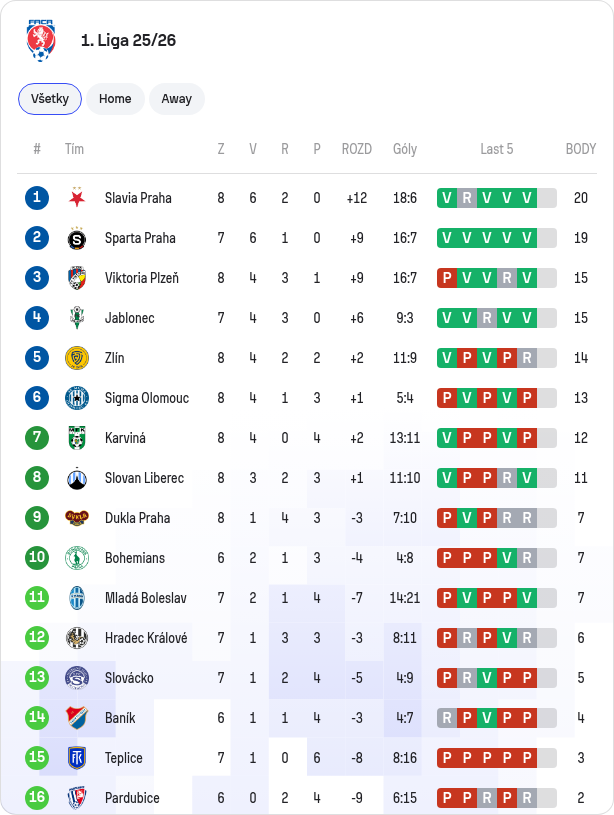Open the Pardubice team crest
The width and height of the screenshot is (614, 815).
pos(77,798)
